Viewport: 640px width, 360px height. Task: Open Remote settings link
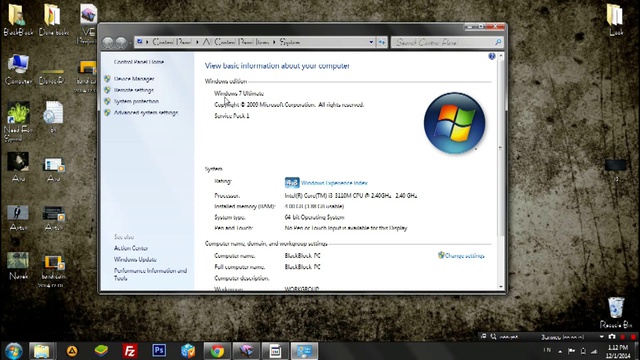[x=133, y=90]
